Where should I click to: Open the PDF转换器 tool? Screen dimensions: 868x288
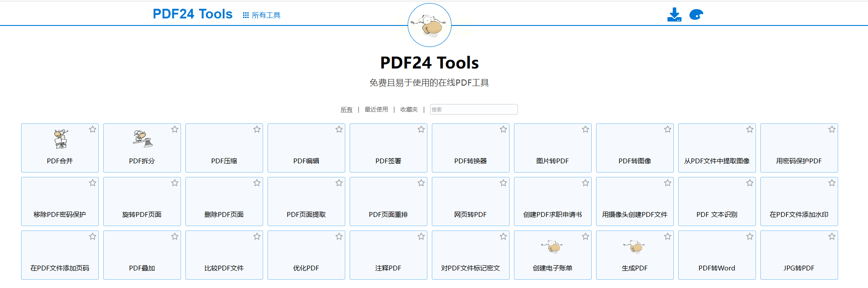point(470,148)
